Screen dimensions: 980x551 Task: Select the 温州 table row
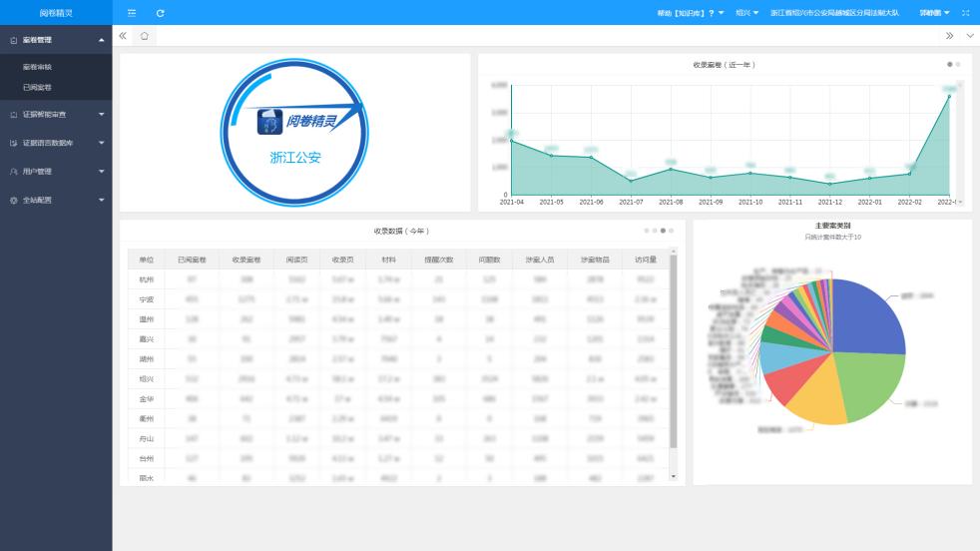(398, 319)
